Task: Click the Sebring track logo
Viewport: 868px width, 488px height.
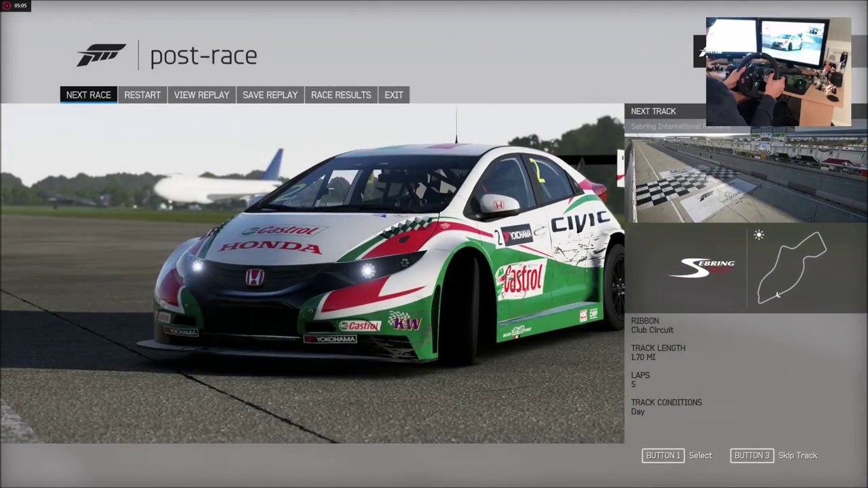Action: [x=703, y=267]
